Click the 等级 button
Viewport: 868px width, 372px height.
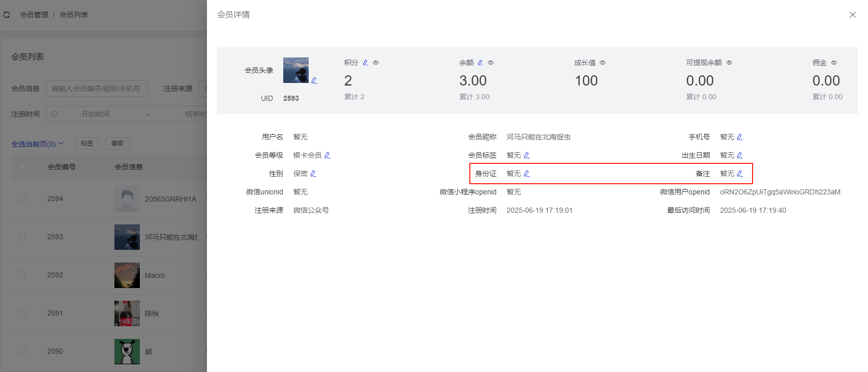coord(117,144)
